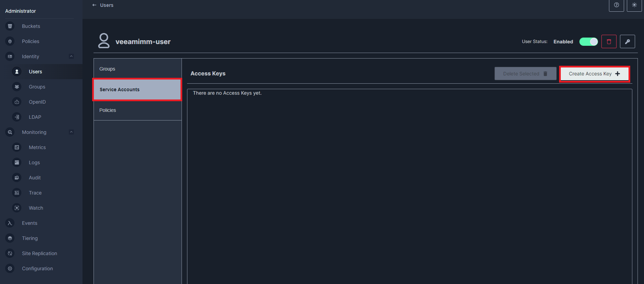This screenshot has width=644, height=284.
Task: Click the Access Keys heading
Action: point(208,73)
